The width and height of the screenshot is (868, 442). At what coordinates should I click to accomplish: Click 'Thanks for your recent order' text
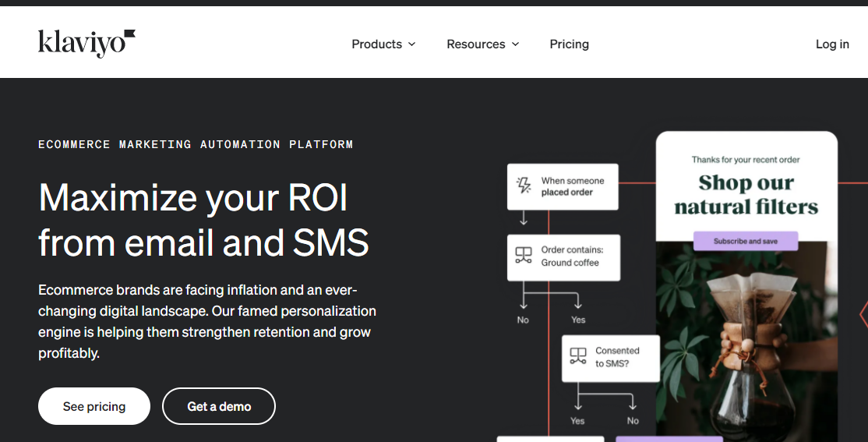point(746,160)
